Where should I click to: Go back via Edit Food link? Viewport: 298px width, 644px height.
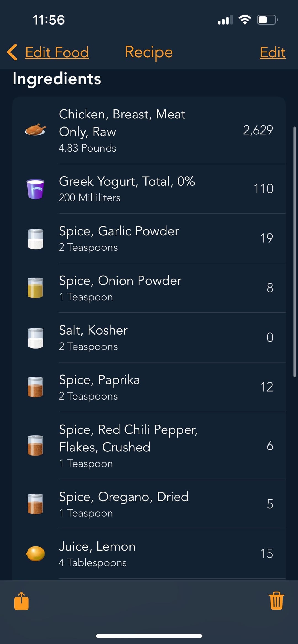click(57, 52)
